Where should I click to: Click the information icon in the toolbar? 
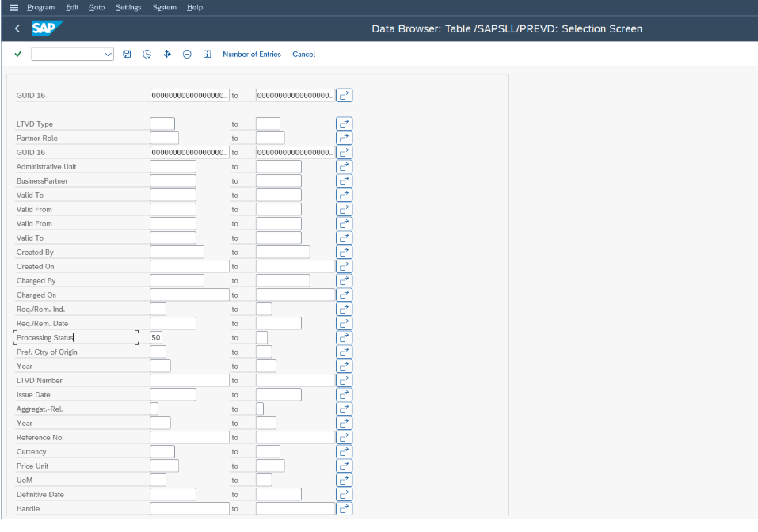tap(207, 54)
